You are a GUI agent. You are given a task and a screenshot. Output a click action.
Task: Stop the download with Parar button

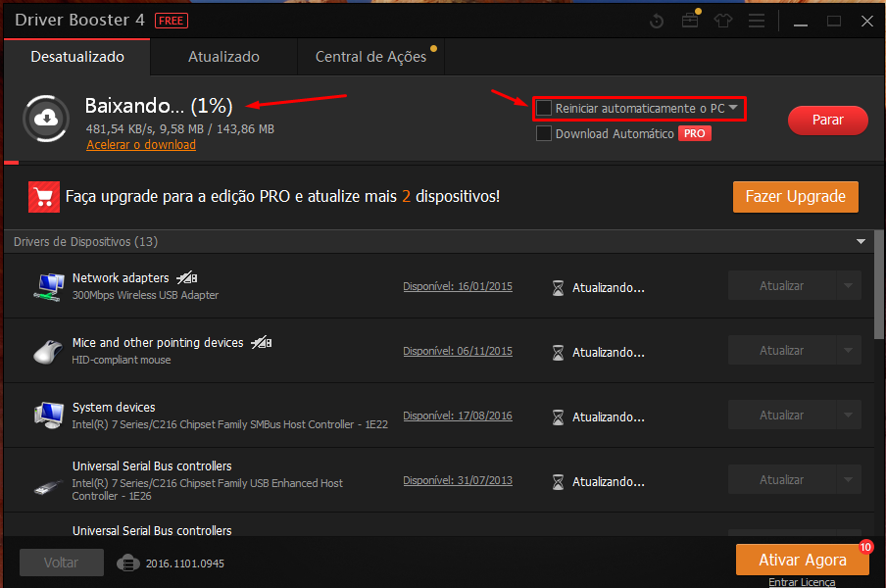coord(828,121)
